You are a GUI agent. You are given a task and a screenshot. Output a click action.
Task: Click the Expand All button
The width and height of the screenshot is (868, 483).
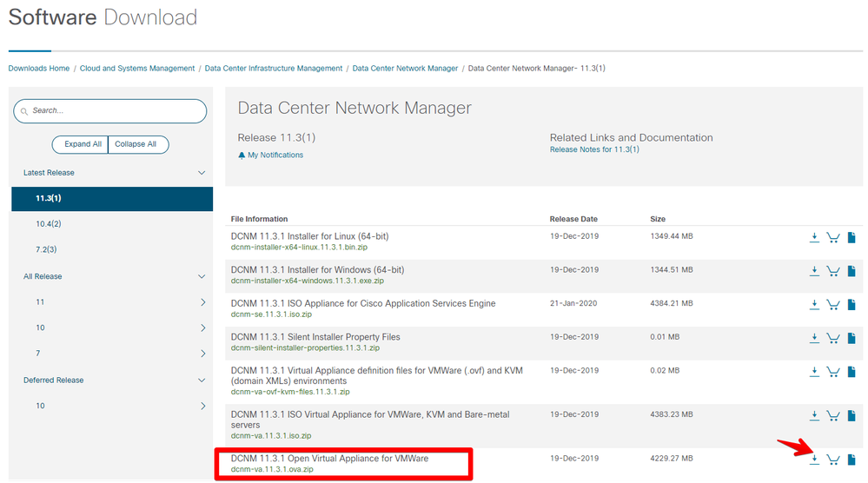click(80, 144)
